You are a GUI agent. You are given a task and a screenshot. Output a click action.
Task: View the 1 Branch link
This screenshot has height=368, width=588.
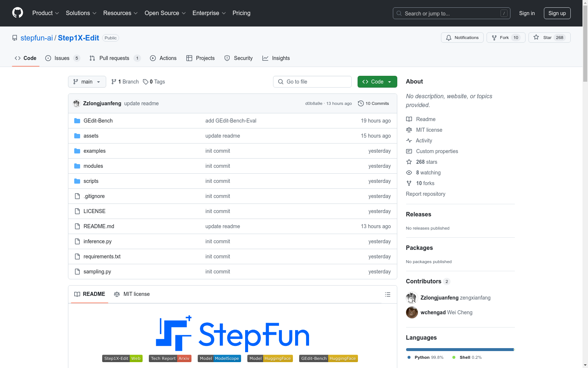125,82
